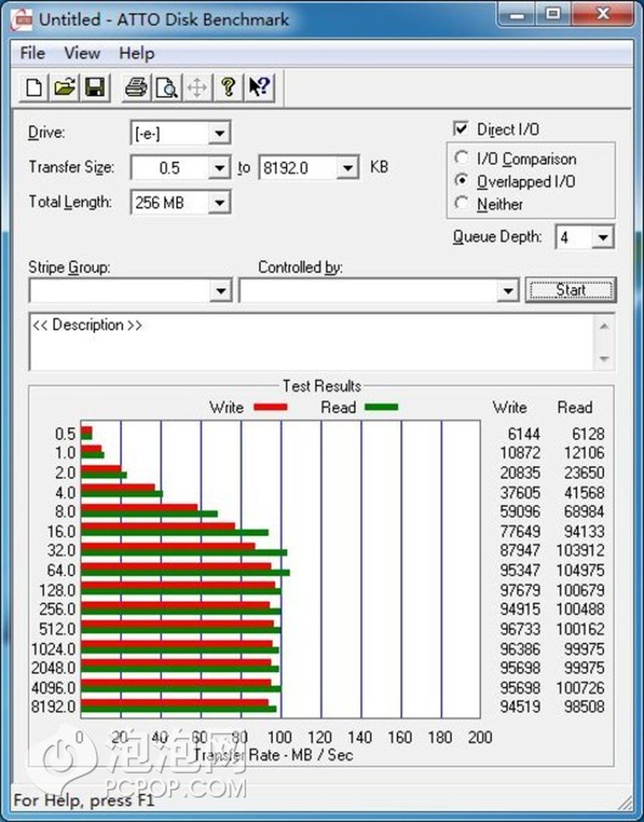The height and width of the screenshot is (822, 644).
Task: Click Description box scroll down arrow
Action: [604, 358]
